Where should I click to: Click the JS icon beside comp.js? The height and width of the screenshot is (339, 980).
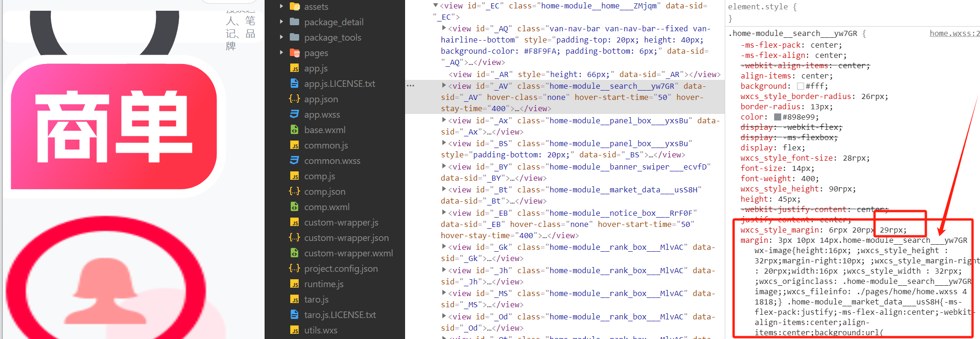pos(294,176)
